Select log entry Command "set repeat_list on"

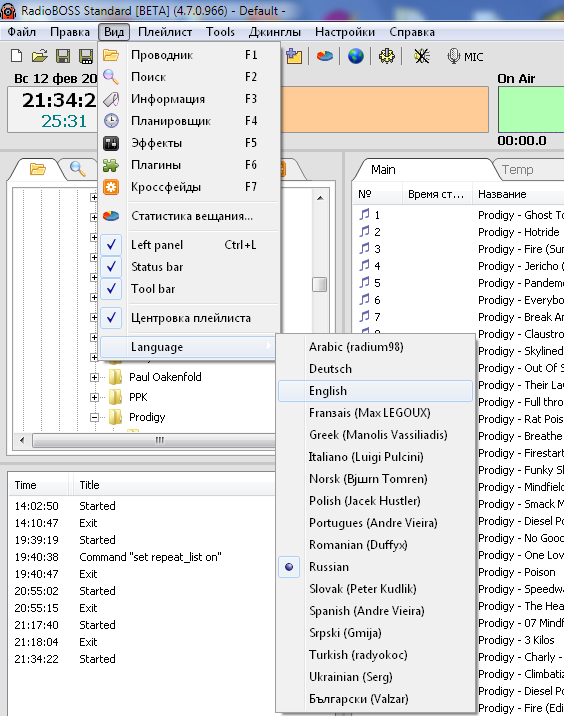pyautogui.click(x=150, y=557)
